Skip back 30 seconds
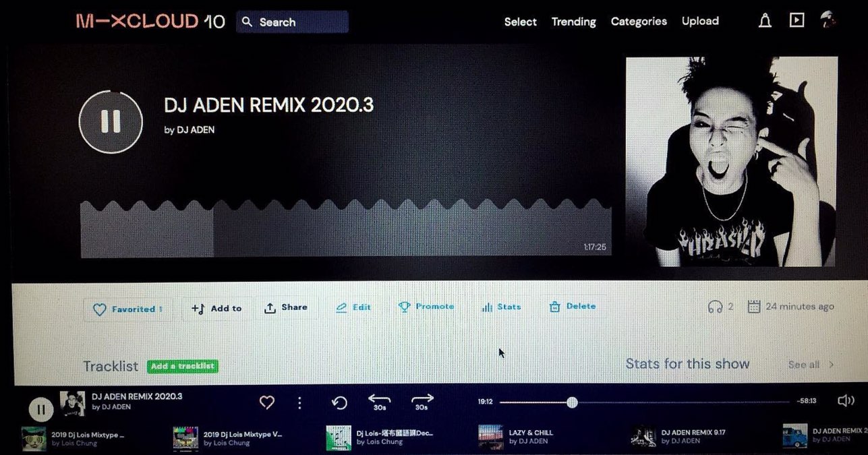 click(380, 402)
